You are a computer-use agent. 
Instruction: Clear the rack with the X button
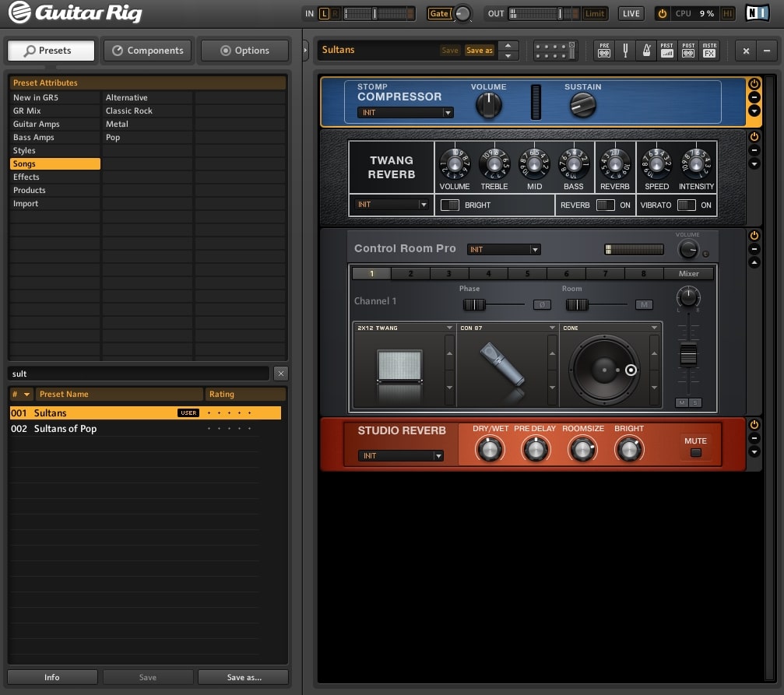(x=746, y=51)
